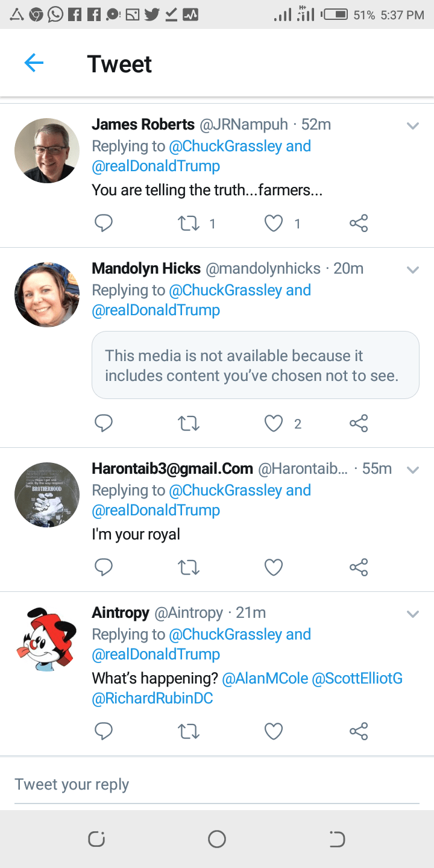Like Aintropy's tweet
The height and width of the screenshot is (868, 434).
(x=274, y=731)
